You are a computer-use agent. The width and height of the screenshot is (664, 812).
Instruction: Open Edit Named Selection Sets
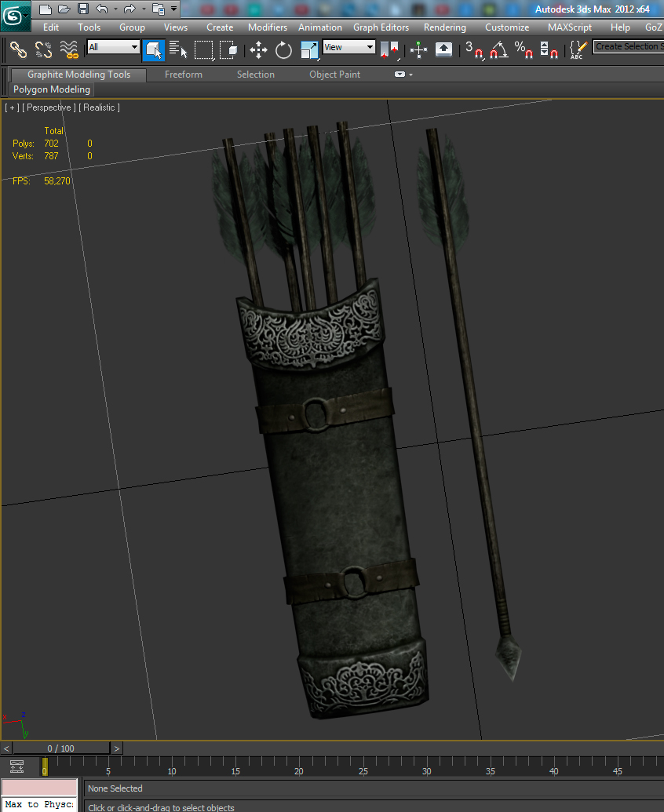click(x=578, y=50)
